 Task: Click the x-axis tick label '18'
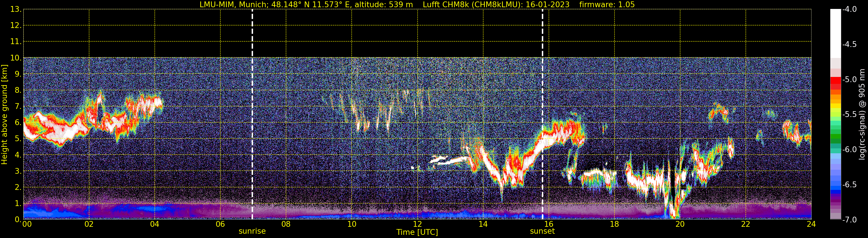[x=614, y=224]
